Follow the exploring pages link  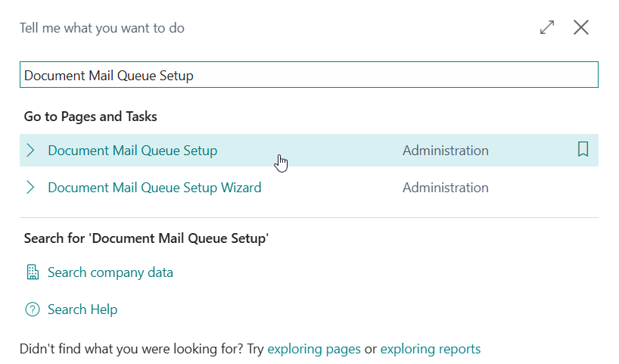[314, 349]
